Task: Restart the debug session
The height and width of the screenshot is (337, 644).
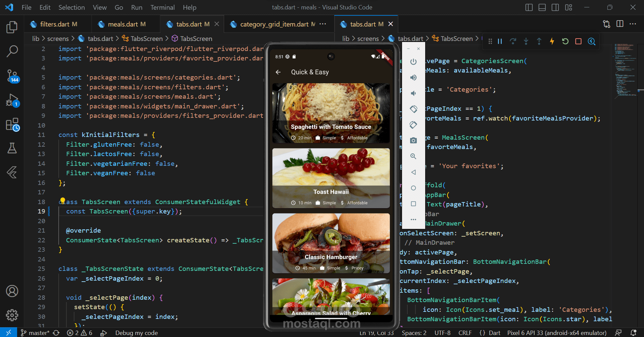Action: [565, 41]
